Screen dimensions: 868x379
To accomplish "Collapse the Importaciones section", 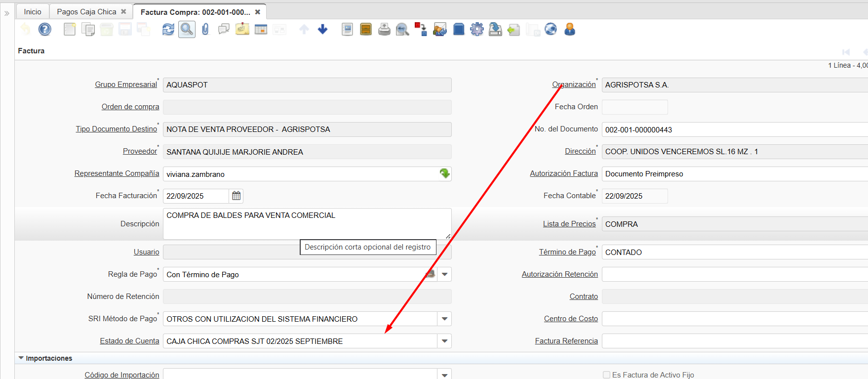I will [x=21, y=358].
